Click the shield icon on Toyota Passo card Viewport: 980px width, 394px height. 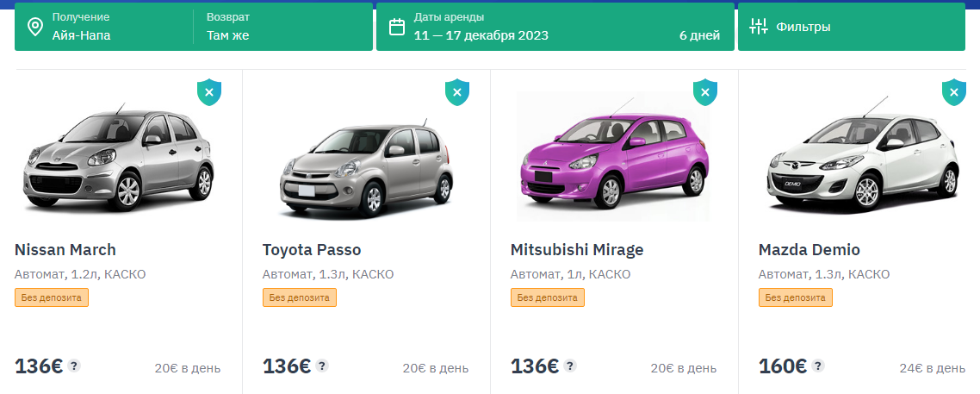coord(457,92)
